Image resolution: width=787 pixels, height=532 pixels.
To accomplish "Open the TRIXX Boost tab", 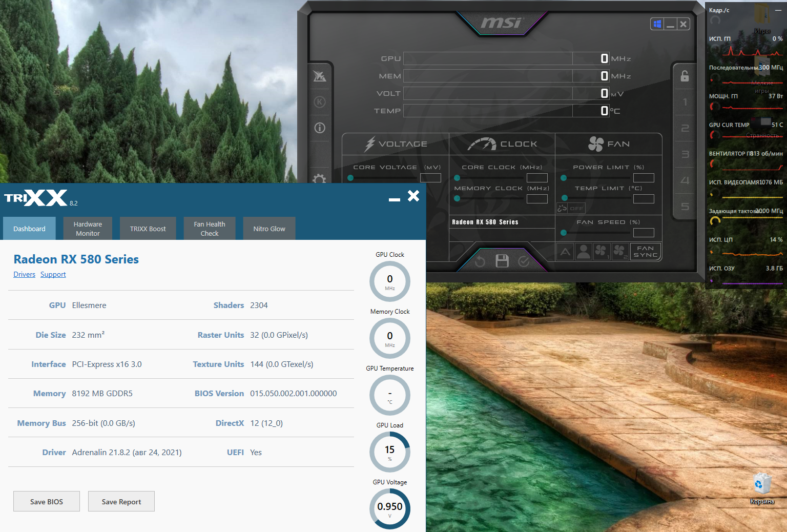I will pos(148,229).
